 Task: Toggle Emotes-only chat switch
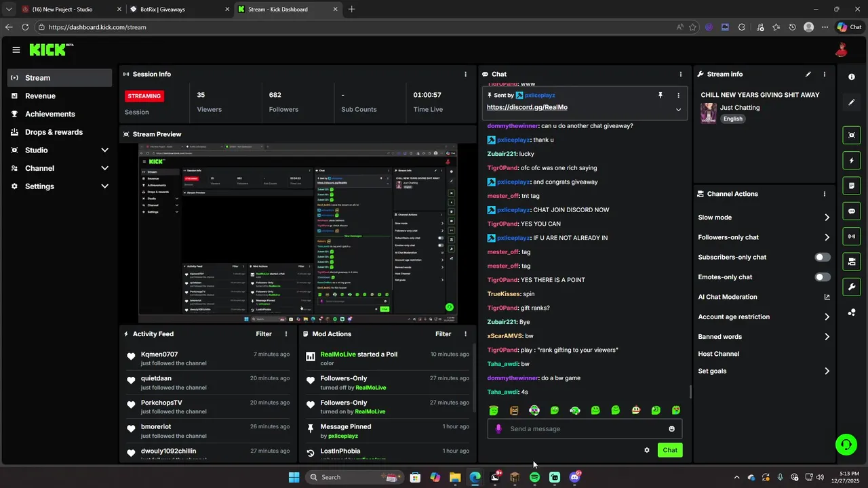823,277
